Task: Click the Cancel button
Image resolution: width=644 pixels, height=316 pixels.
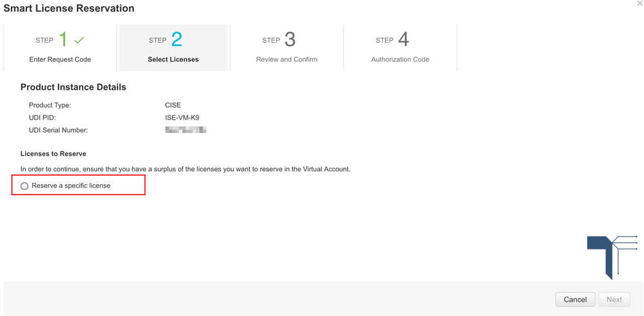Action: pos(575,300)
